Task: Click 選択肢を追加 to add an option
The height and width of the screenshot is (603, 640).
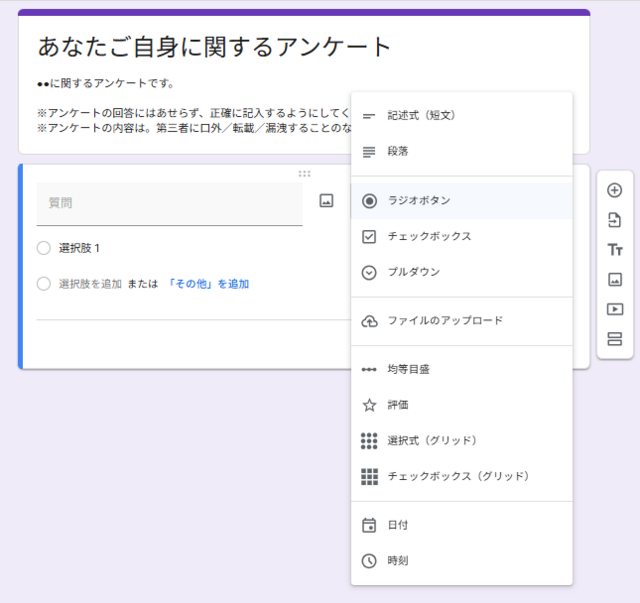Action: [90, 284]
